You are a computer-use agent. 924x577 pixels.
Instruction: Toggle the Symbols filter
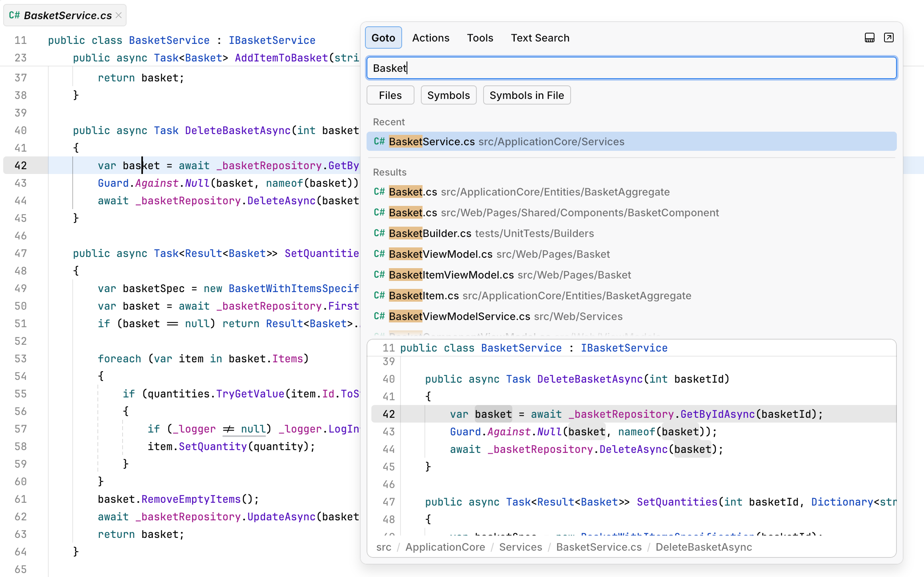click(448, 95)
